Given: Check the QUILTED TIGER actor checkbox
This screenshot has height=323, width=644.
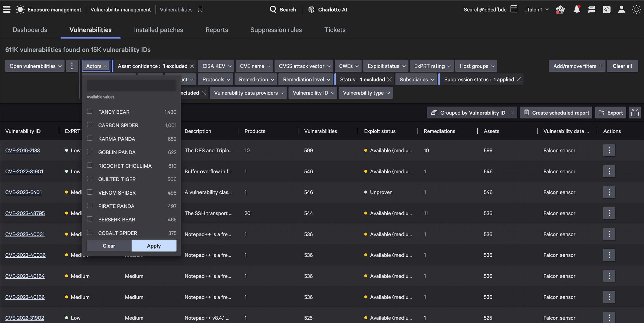Looking at the screenshot, I should [90, 179].
